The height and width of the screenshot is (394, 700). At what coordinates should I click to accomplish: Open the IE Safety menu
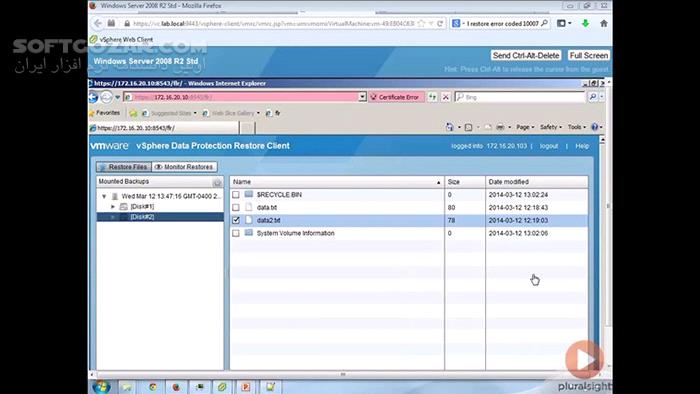coord(551,127)
